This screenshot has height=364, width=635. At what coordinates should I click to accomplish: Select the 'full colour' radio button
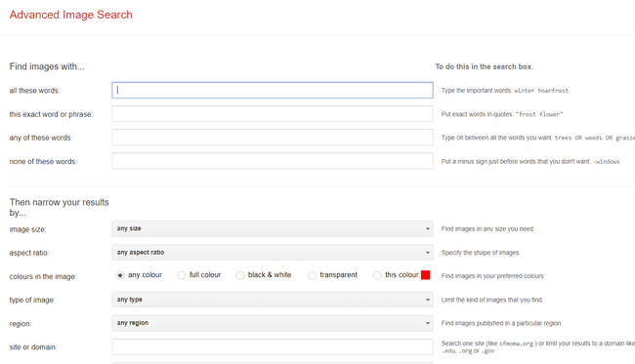click(x=182, y=275)
